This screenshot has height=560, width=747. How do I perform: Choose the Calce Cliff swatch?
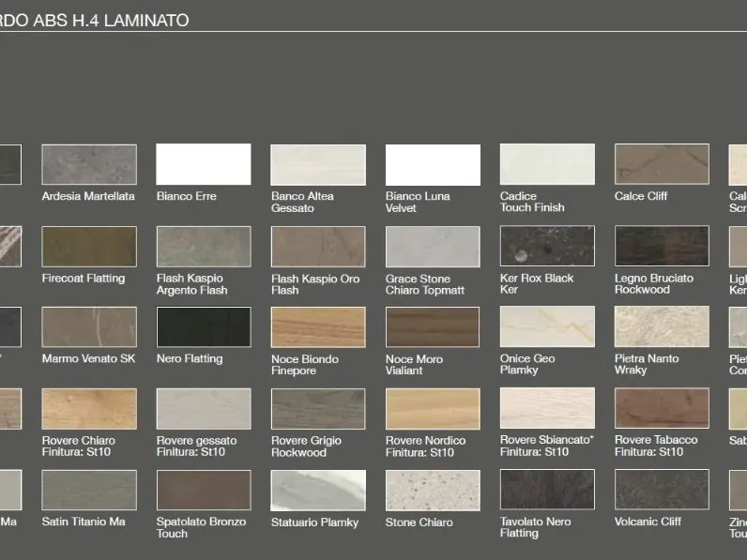pos(662,164)
